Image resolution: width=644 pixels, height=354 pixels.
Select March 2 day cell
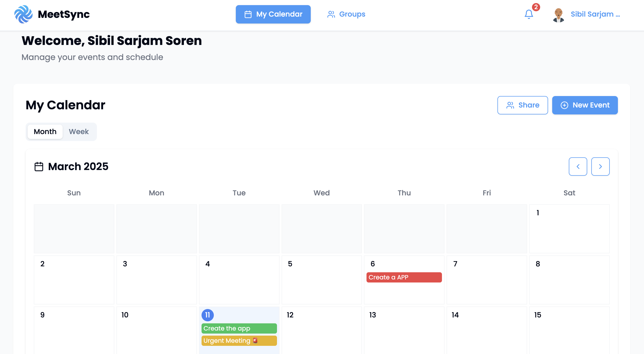click(x=74, y=280)
